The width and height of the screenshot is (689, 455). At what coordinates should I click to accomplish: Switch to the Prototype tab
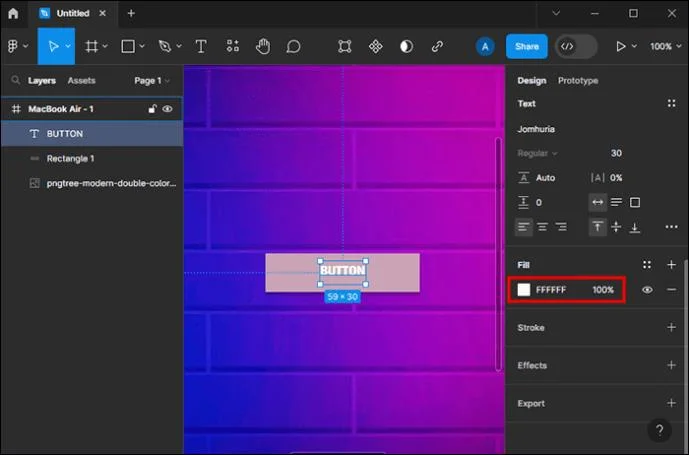click(578, 80)
